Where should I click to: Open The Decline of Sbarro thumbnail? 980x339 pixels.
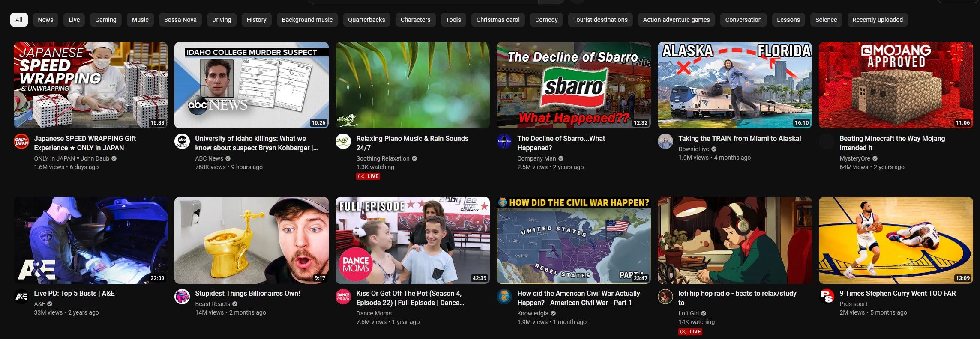pos(574,85)
